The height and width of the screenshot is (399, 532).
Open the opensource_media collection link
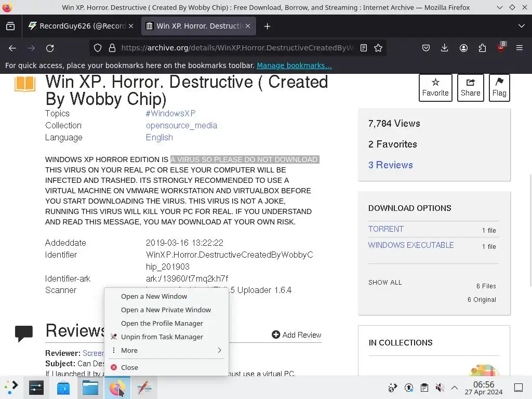point(181,126)
